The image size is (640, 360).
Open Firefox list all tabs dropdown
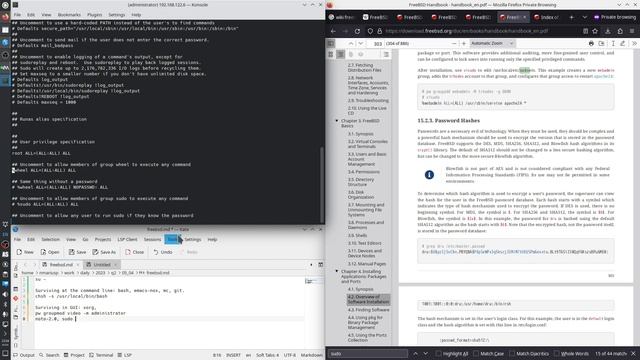pos(584,17)
